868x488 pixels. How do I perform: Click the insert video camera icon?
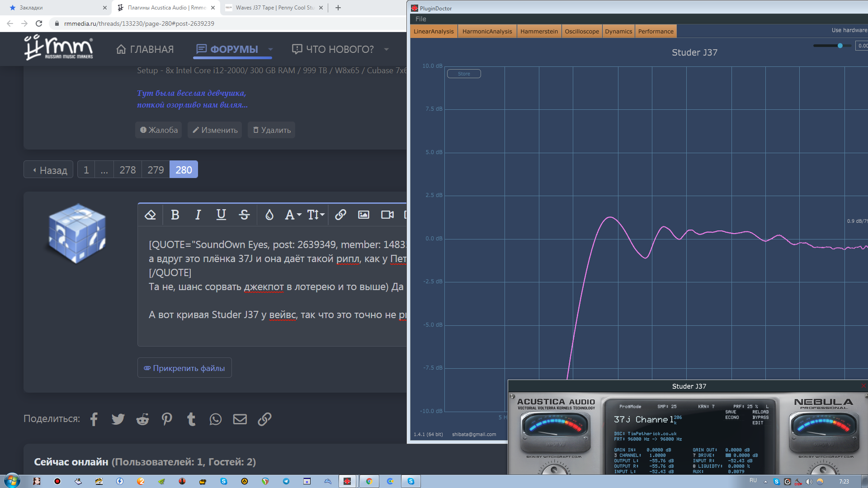[x=387, y=215]
